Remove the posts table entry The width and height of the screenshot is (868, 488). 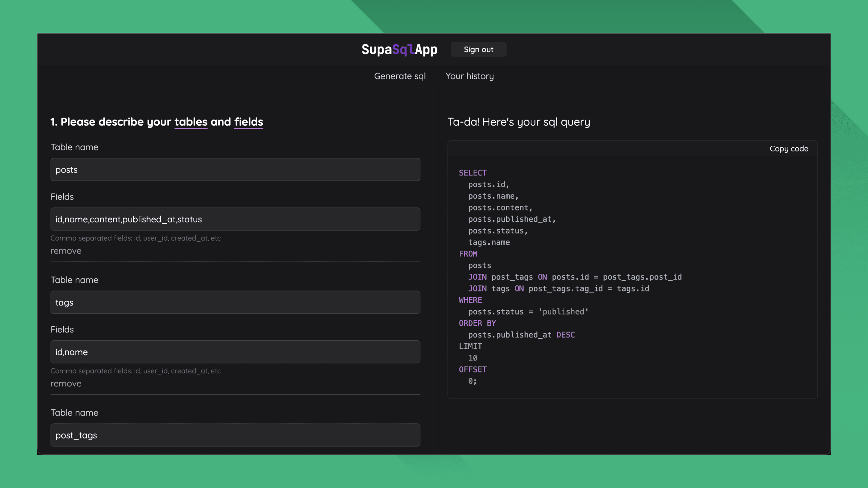click(x=66, y=251)
